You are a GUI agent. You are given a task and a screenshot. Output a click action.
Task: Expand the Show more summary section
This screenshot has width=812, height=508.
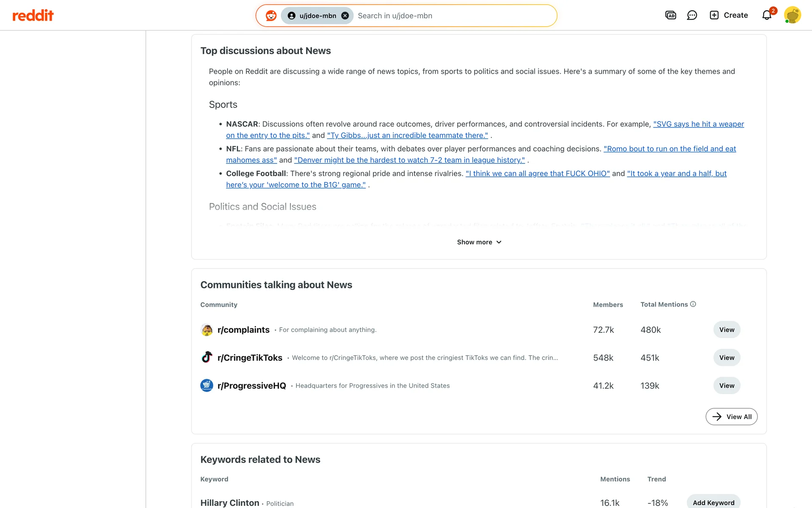[x=479, y=242]
